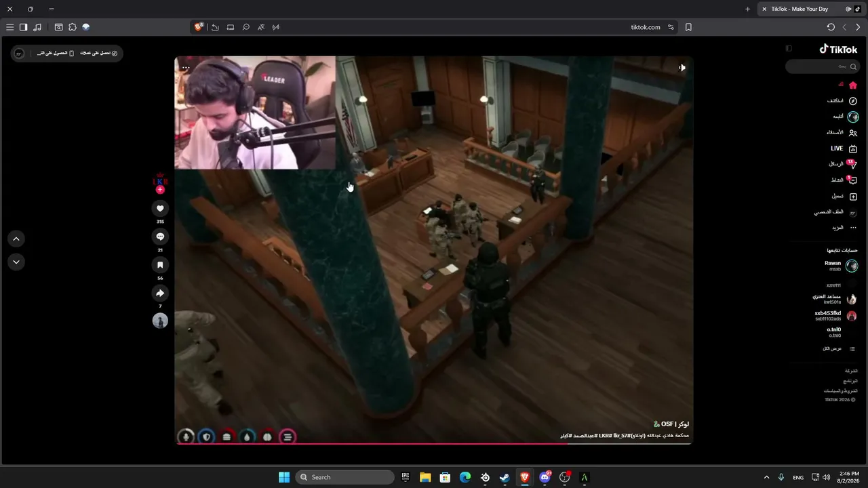Click the slashed icon beside the translate icon
This screenshot has height=488, width=868.
(x=276, y=27)
